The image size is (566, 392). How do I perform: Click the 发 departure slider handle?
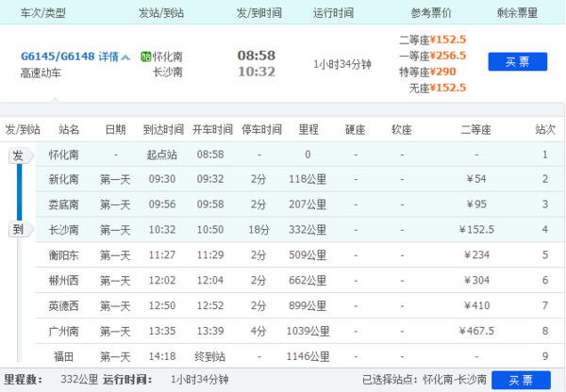17,155
